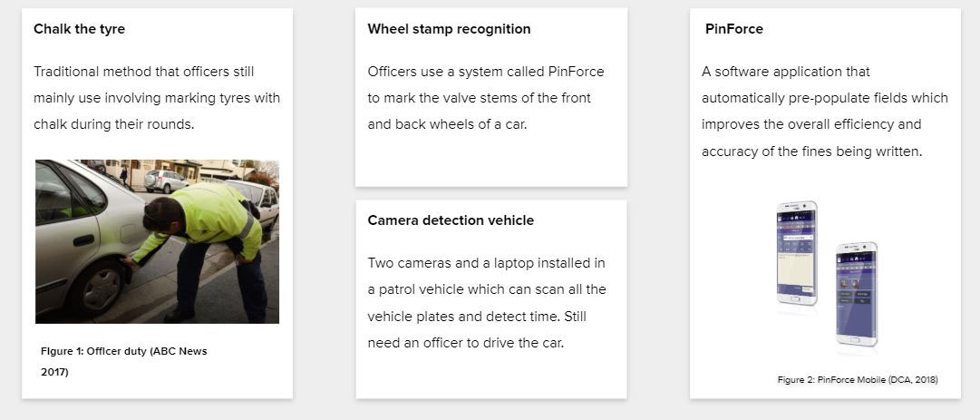This screenshot has width=980, height=420.
Task: Click the white car behind the officer
Action: tap(264, 200)
